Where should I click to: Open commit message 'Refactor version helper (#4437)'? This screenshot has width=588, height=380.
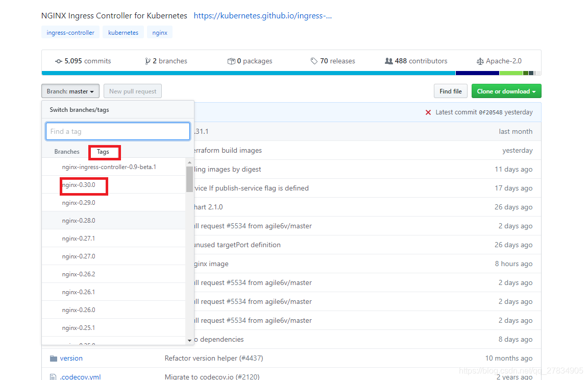pos(214,358)
